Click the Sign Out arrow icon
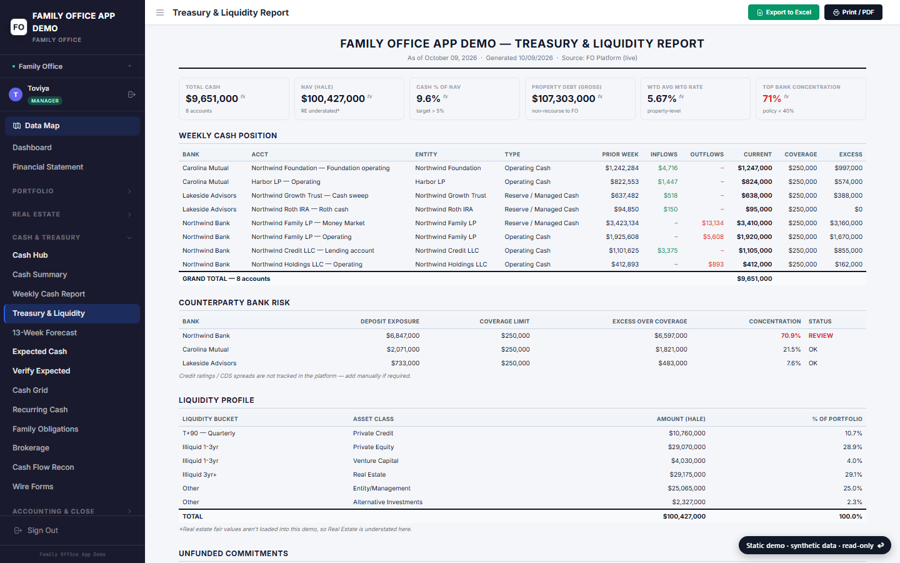The width and height of the screenshot is (900, 563). point(18,530)
